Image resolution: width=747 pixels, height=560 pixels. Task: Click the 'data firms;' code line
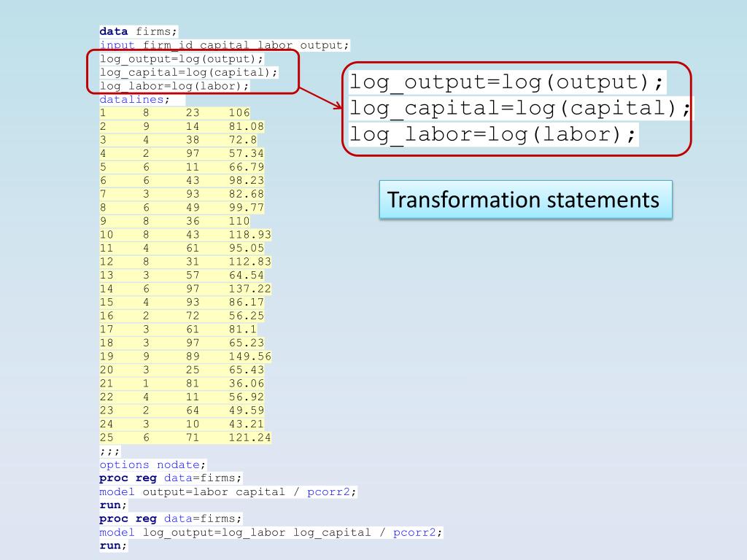click(x=138, y=31)
